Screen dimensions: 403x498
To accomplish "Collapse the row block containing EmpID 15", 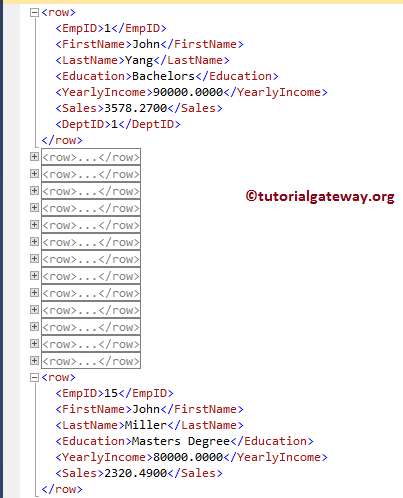I will click(34, 378).
